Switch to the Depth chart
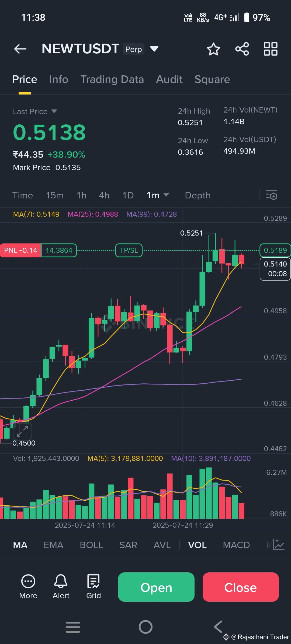This screenshot has height=644, width=291. pyautogui.click(x=198, y=195)
